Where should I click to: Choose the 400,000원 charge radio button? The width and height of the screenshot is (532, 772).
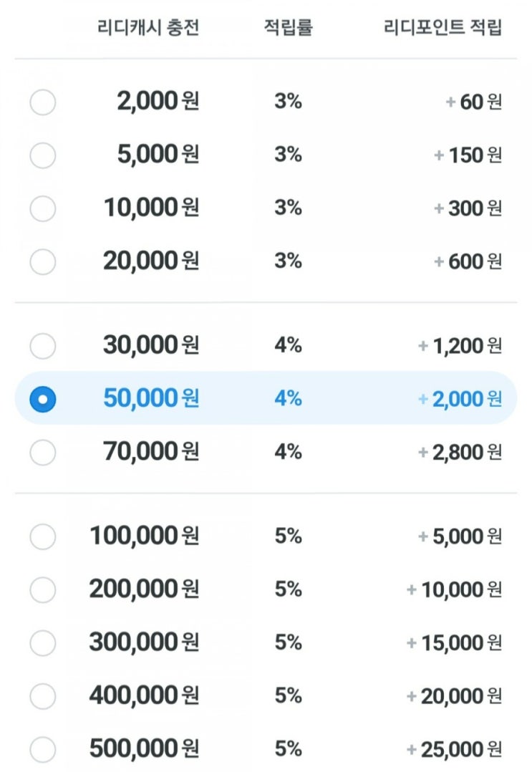click(43, 695)
